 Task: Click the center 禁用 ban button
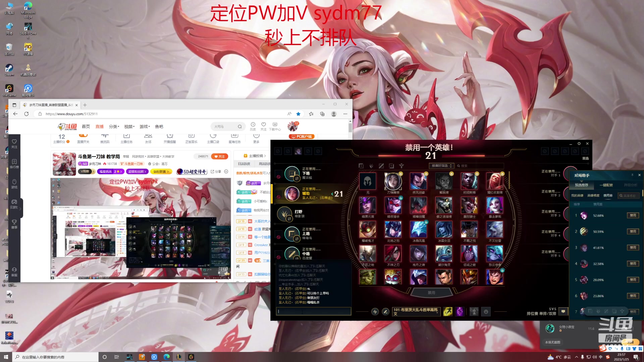coord(431,293)
